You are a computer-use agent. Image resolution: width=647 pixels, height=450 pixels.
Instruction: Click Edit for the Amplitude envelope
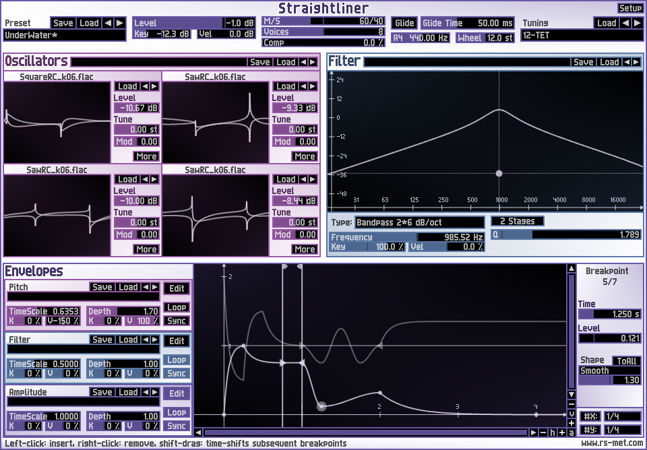point(177,394)
